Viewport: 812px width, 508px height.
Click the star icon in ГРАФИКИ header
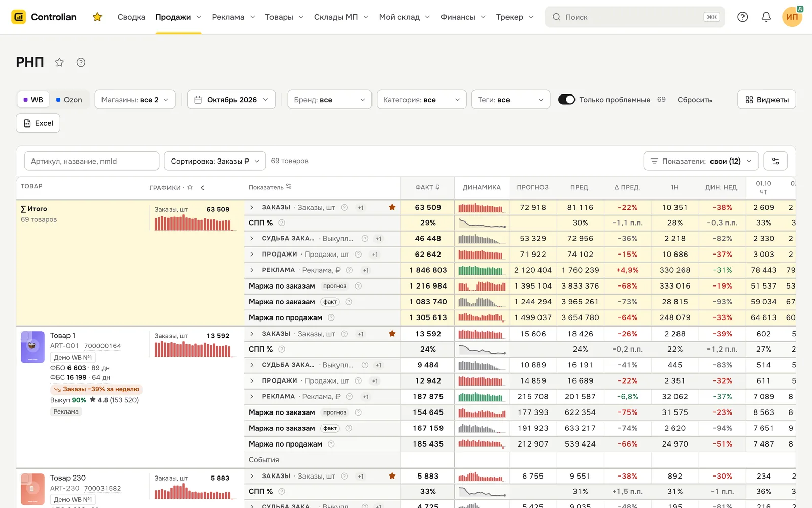pos(190,187)
